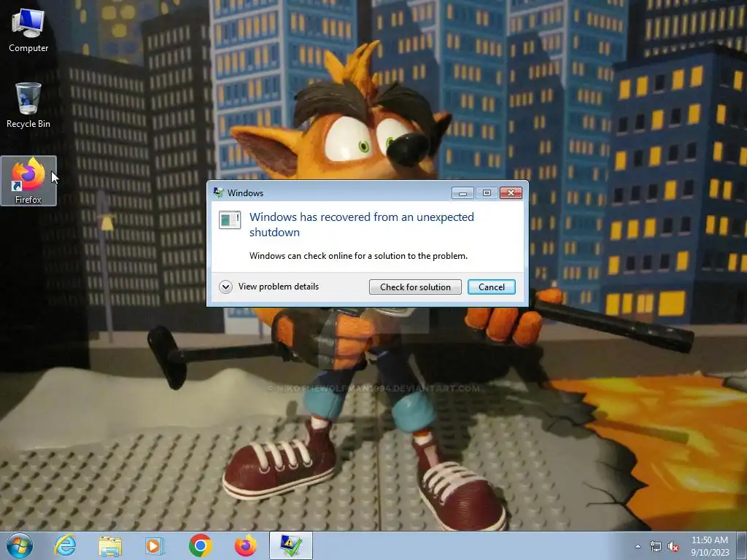747x560 pixels.
Task: Click the 'Windows has recovered from an unexpected shutdown' heading
Action: (x=362, y=225)
